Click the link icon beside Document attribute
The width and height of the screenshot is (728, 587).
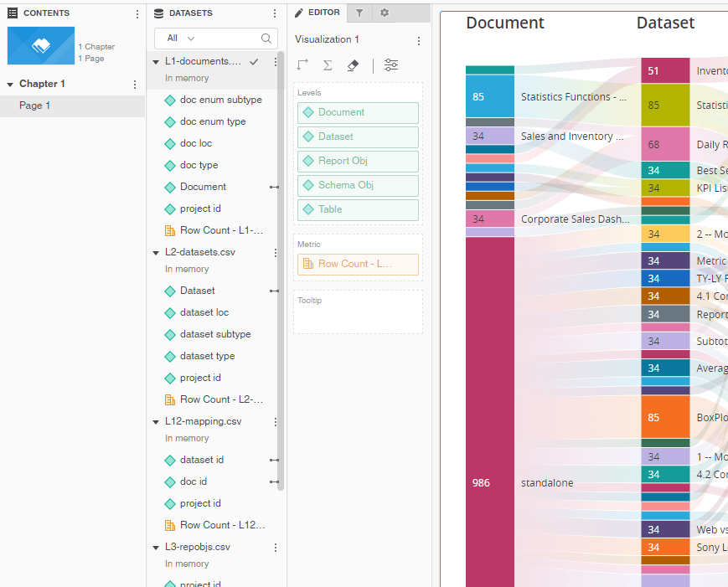point(274,187)
